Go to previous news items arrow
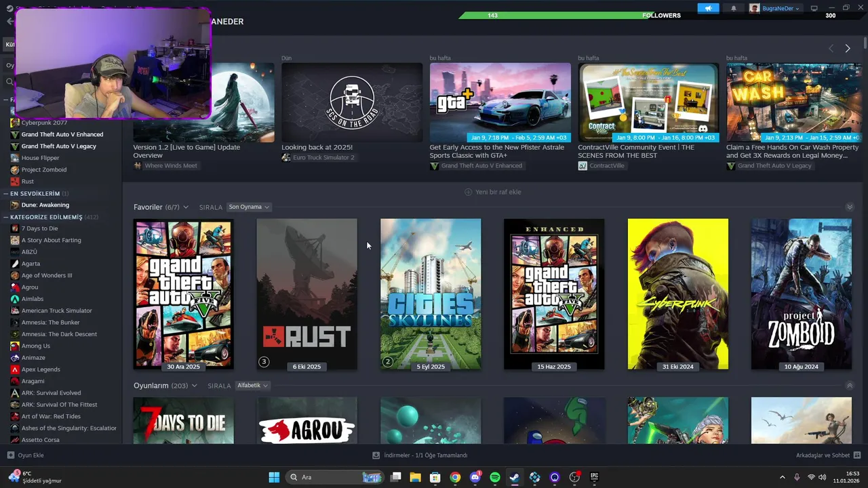868x488 pixels. tap(831, 48)
